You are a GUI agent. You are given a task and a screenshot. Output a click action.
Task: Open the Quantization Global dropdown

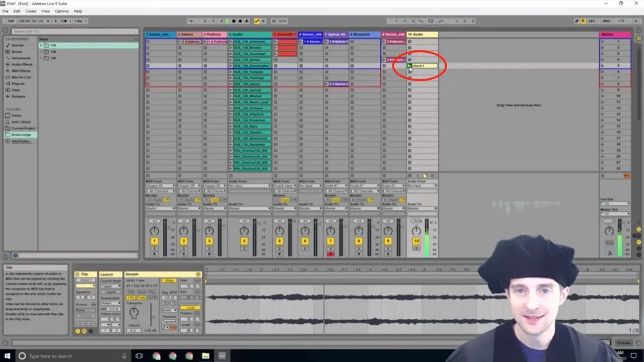coord(111,303)
